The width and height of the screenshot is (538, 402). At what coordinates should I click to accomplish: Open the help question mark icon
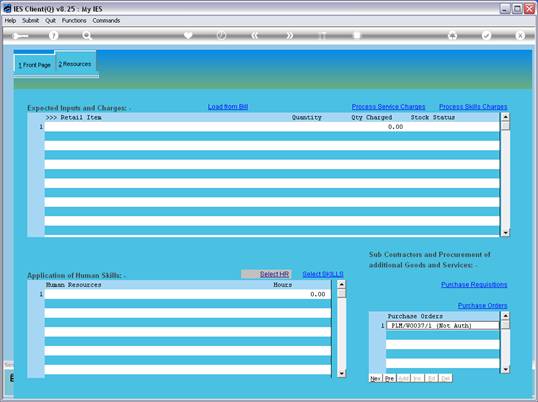pos(54,35)
